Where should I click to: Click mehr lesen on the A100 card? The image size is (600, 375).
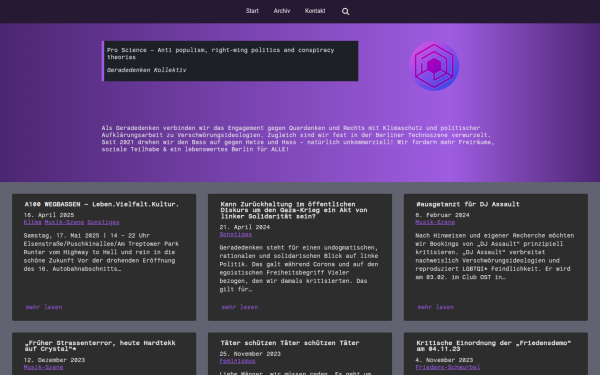coord(44,307)
